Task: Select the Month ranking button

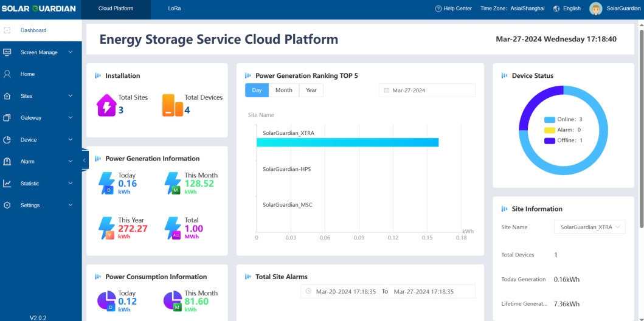Action: pos(283,90)
